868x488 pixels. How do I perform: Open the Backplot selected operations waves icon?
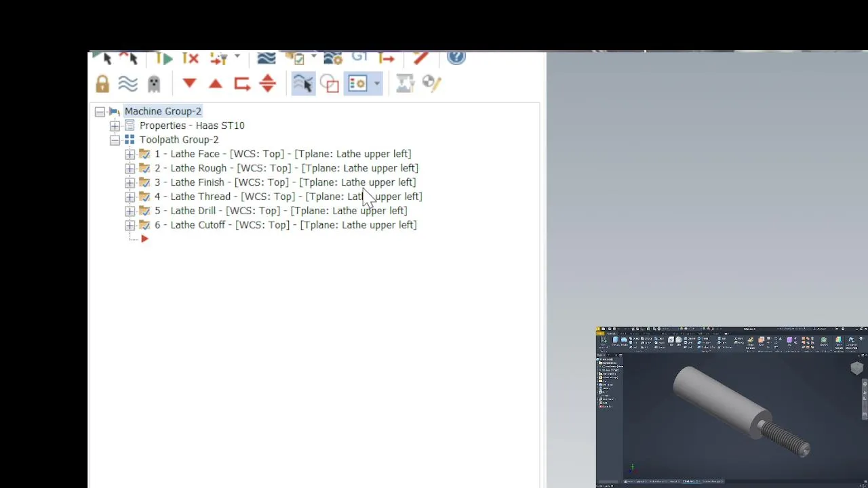[267, 59]
